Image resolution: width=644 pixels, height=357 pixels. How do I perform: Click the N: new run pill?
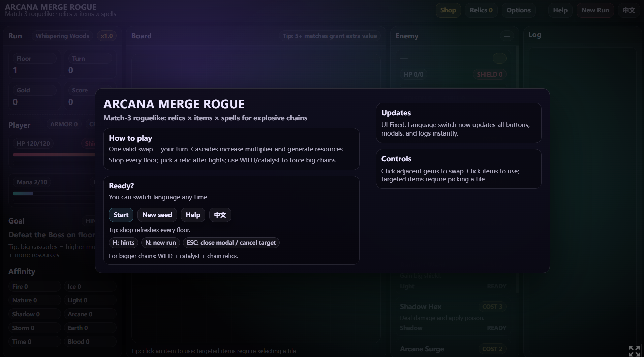click(x=160, y=243)
